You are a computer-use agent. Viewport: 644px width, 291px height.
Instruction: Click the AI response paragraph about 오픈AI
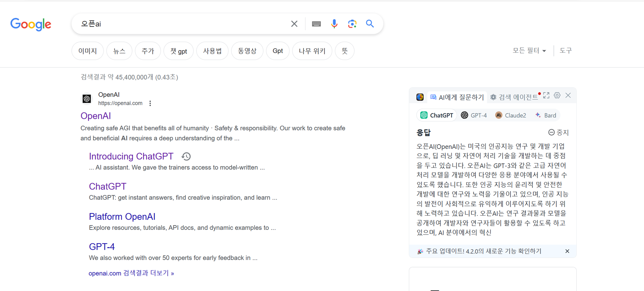(492, 189)
